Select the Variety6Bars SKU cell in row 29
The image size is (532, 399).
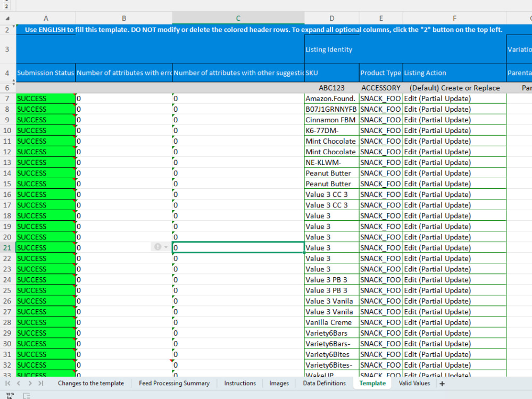coord(332,333)
